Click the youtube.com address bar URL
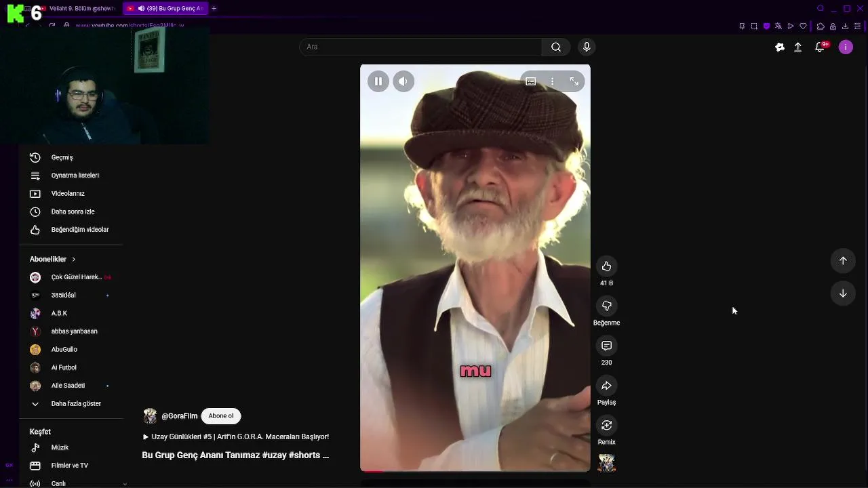The width and height of the screenshot is (868, 488). coord(129,26)
